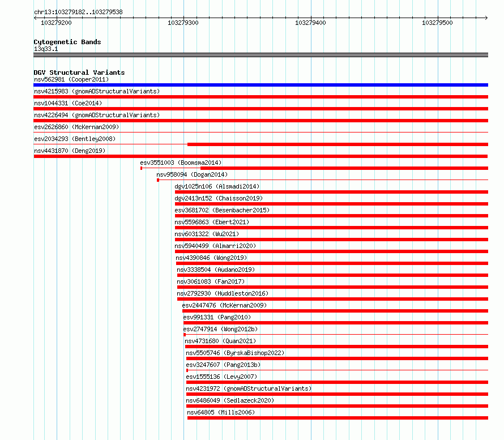
Task: Click esv1555136 (Levy2007) label
Action: 221,377
